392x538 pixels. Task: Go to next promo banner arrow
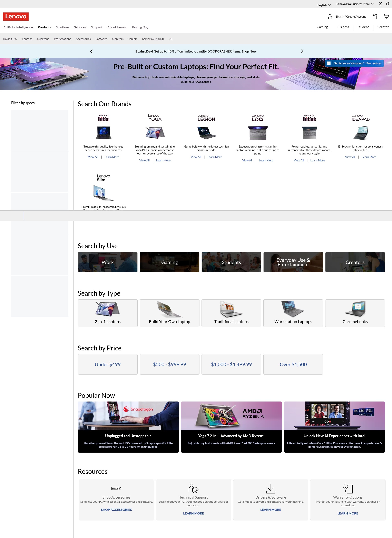coord(302,51)
